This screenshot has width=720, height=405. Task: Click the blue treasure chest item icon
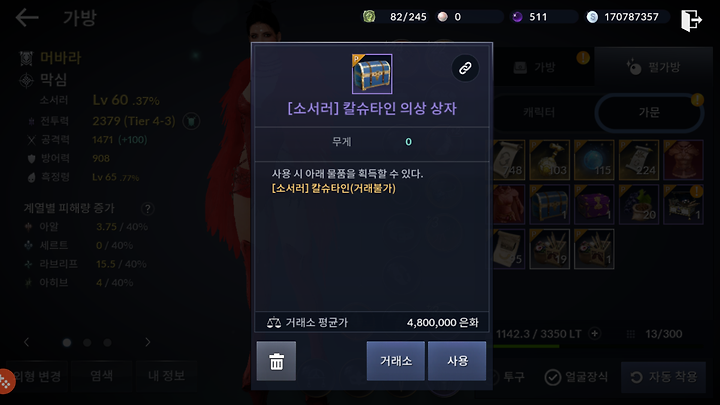[x=372, y=74]
